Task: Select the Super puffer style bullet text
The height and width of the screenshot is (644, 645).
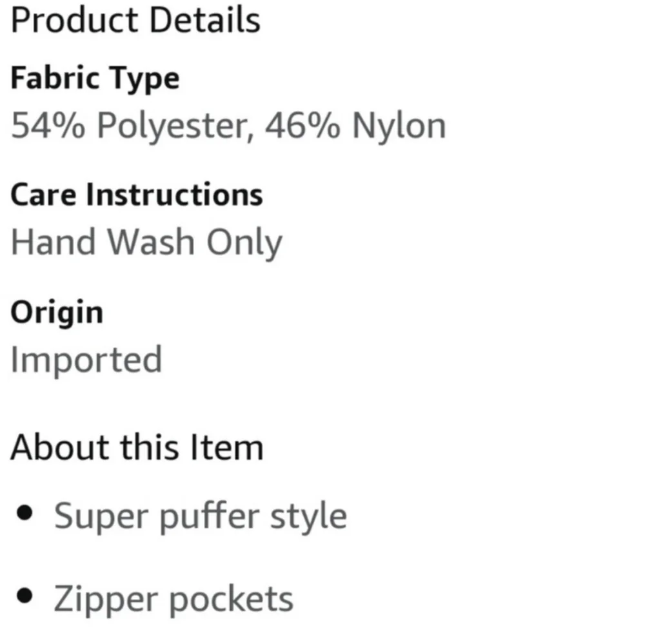Action: 201,516
